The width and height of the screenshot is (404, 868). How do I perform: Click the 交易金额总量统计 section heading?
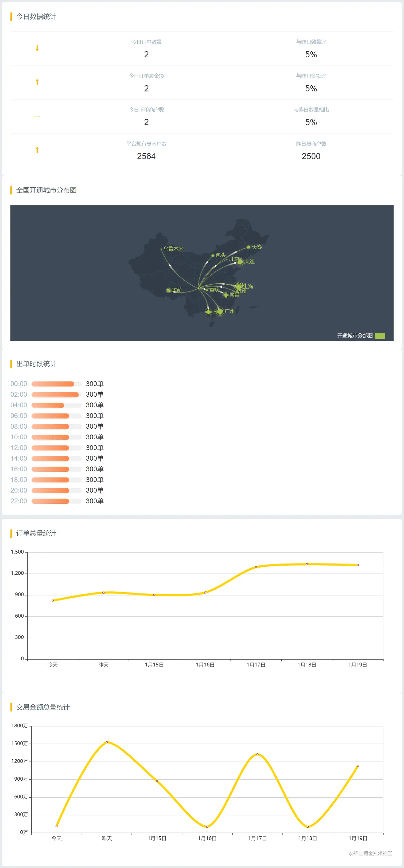coord(43,707)
